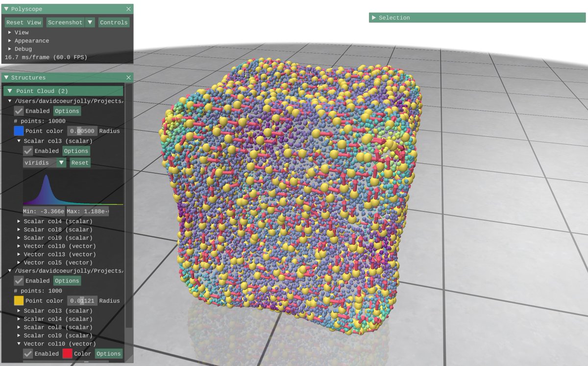Open Options for the 1000-point cloud
This screenshot has height=366, width=588.
pyautogui.click(x=67, y=281)
